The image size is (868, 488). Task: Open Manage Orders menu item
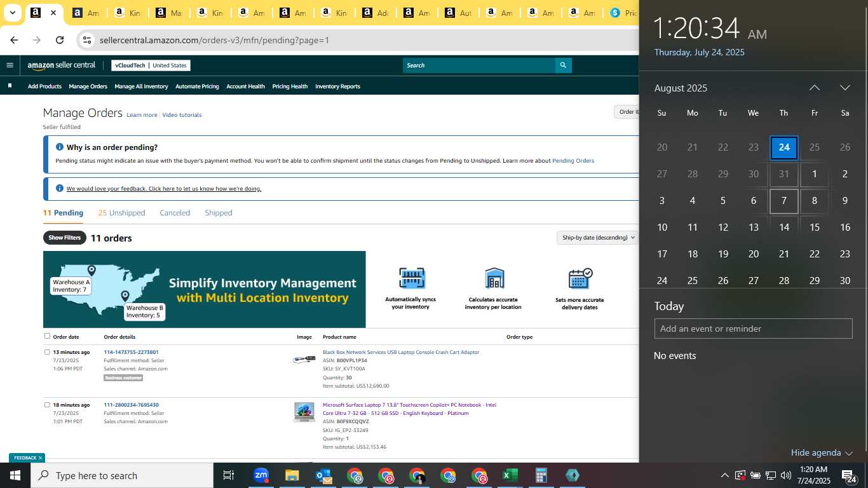tap(88, 86)
